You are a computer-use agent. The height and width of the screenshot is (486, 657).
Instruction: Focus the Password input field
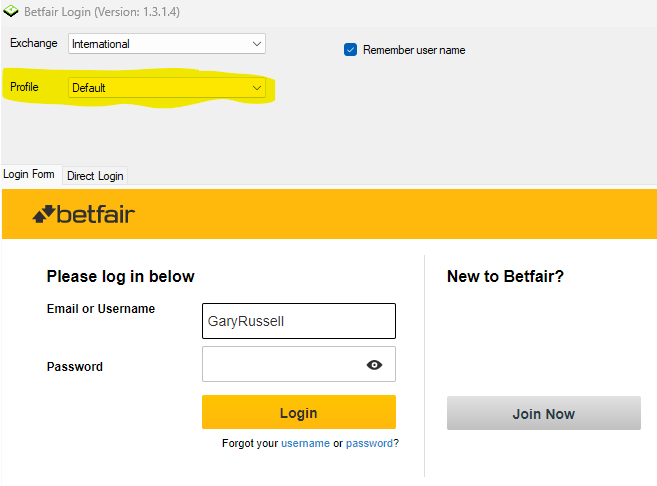click(299, 364)
